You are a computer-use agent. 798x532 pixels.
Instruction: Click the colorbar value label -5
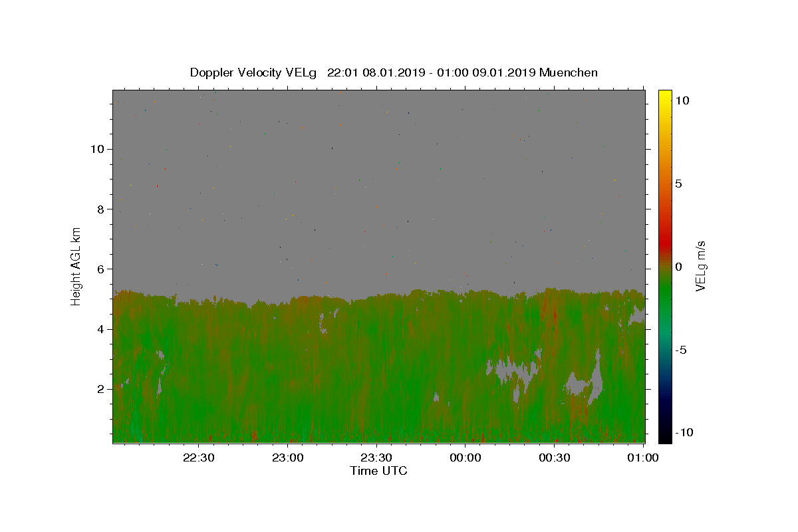click(680, 350)
